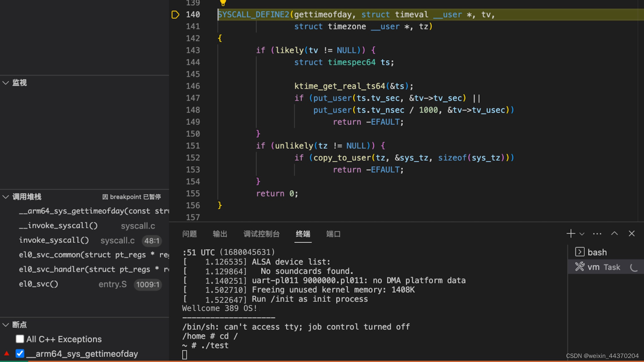This screenshot has width=644, height=362.
Task: Click entry.S file name in call stack
Action: pos(113,284)
